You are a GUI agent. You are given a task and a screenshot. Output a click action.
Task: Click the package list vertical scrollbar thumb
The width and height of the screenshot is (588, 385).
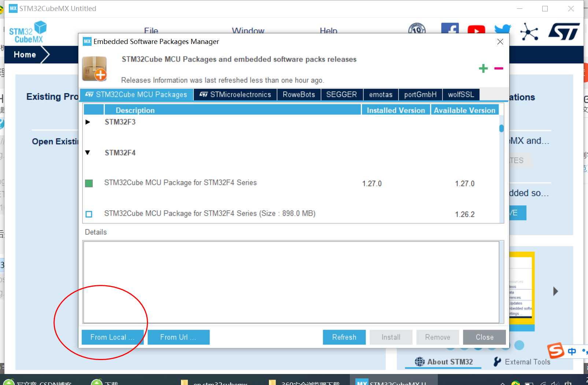point(502,128)
